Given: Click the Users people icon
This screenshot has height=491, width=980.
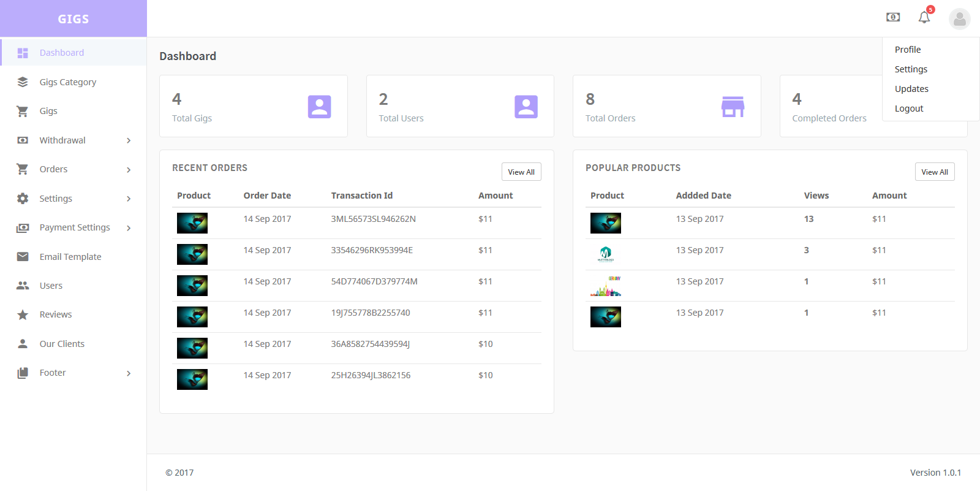Looking at the screenshot, I should 23,286.
